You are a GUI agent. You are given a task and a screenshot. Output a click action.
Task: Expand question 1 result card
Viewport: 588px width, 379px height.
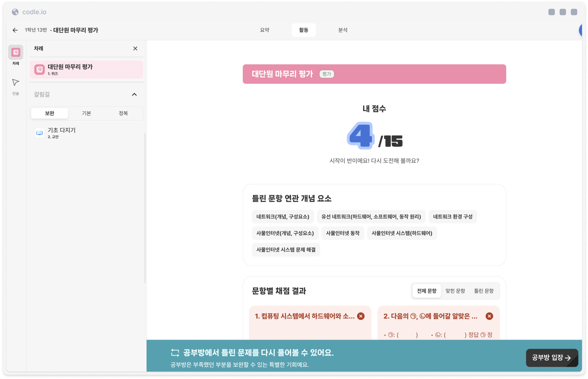[x=304, y=316]
